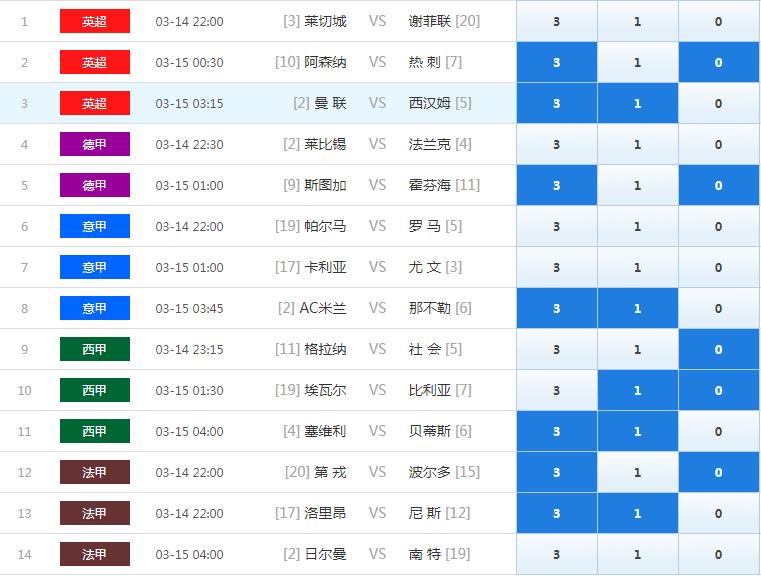
Task: Deselect 1 for 曼联 vs 西汉姆
Action: pos(638,103)
